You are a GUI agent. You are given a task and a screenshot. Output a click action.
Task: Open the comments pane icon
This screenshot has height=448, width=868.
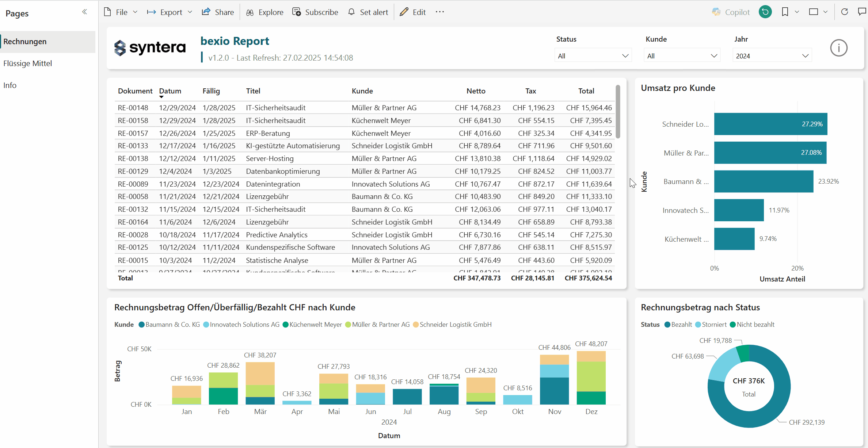tap(862, 12)
